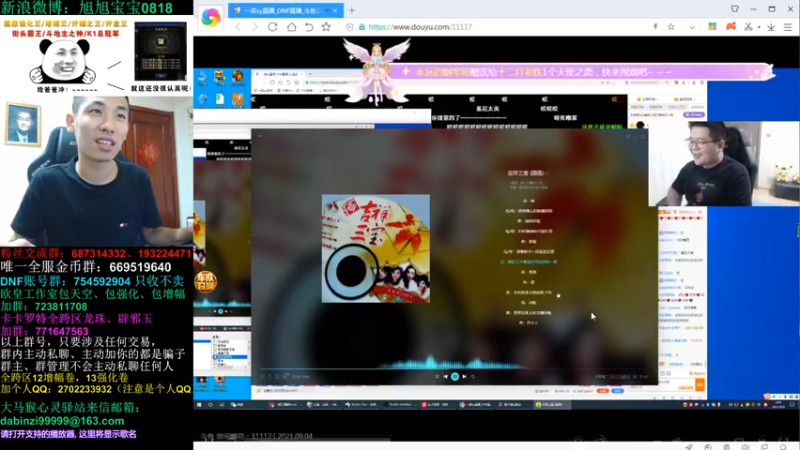This screenshot has height=450, width=800.
Task: Open the colorful grid extension icon
Action: 712,27
